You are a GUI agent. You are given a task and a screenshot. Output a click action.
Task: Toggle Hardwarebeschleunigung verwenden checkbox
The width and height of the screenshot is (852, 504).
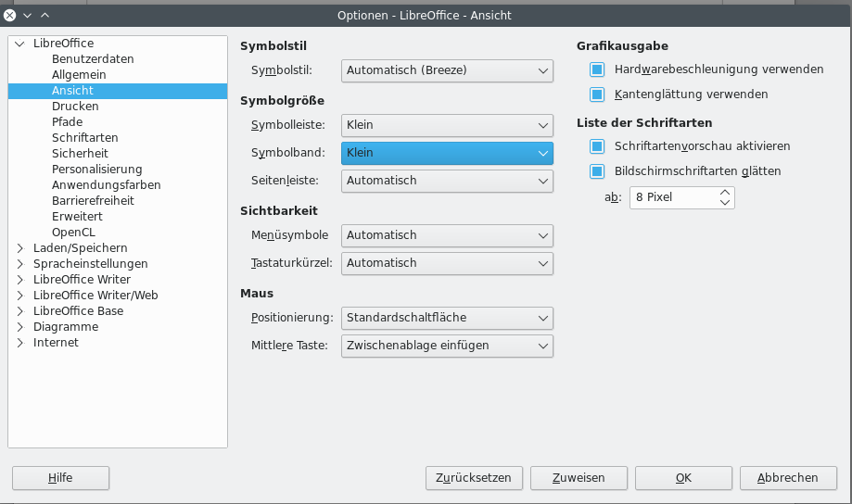point(597,69)
